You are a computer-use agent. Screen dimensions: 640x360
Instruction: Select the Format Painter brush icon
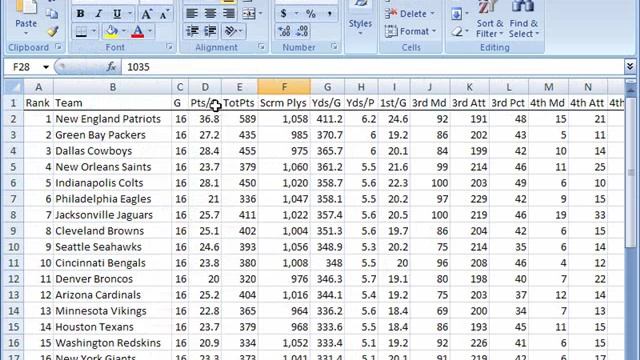tap(52, 31)
